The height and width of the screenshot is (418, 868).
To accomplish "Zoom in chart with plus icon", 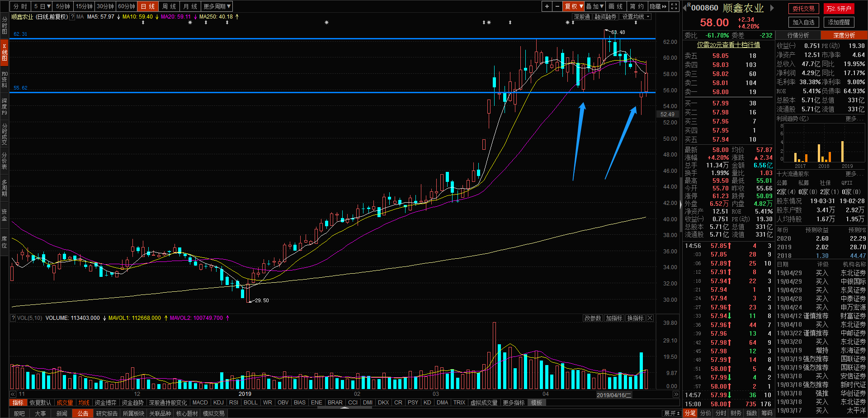I will pos(547,6).
